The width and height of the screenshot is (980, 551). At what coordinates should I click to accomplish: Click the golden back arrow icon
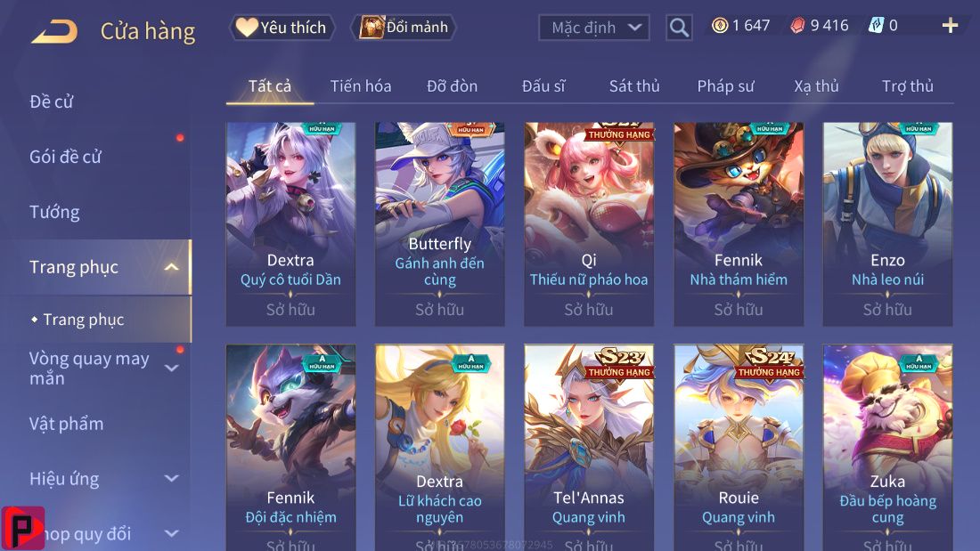pyautogui.click(x=54, y=31)
